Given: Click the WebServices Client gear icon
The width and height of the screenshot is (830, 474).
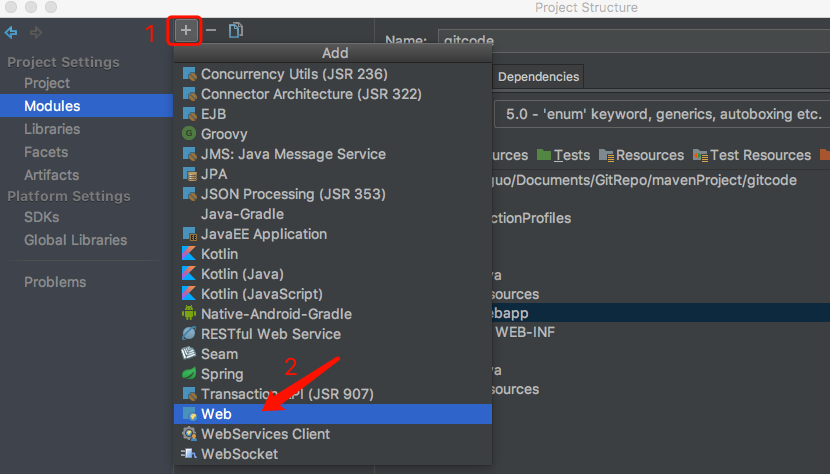Looking at the screenshot, I should 189,434.
